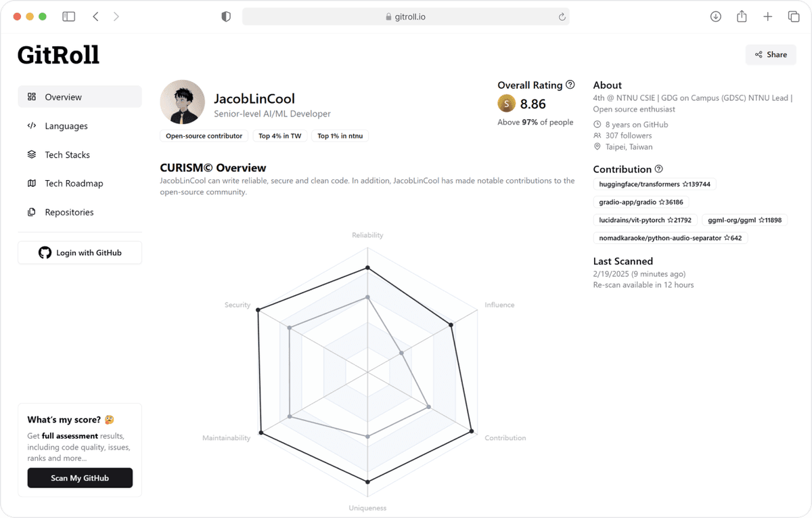Select JacobLinCool's profile avatar
Screen dimensions: 812x518
pos(182,102)
